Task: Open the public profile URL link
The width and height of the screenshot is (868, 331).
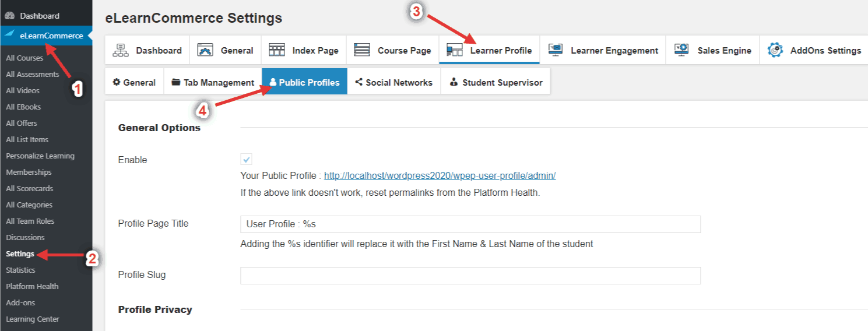Action: coord(440,175)
